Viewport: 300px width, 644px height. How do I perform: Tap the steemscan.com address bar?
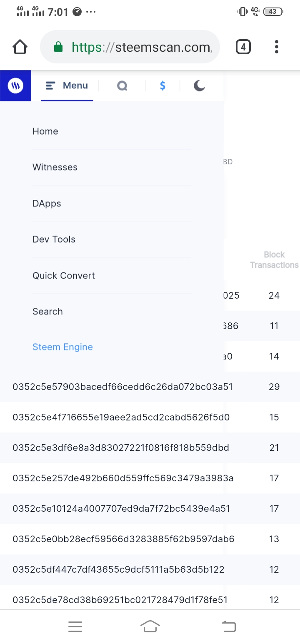pyautogui.click(x=133, y=47)
